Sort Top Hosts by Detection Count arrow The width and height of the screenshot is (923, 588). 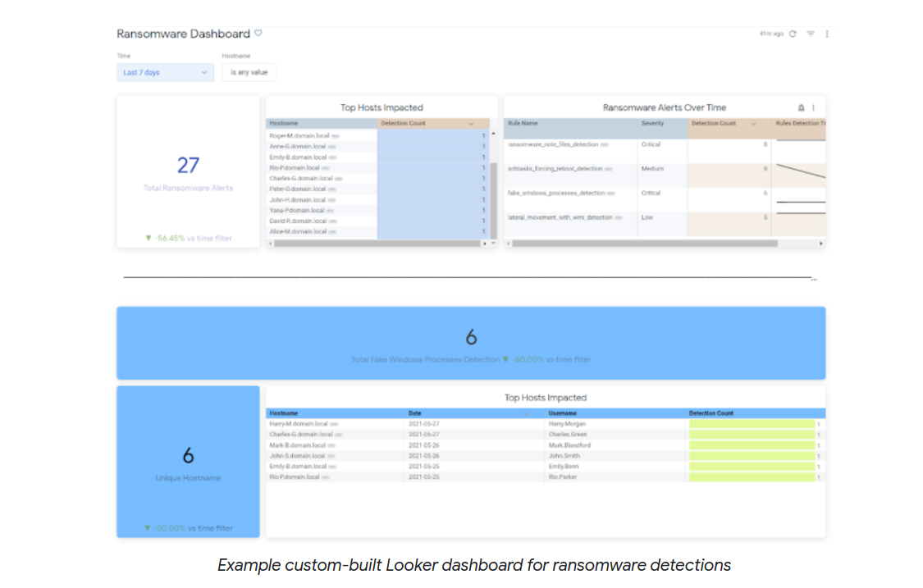(x=471, y=124)
